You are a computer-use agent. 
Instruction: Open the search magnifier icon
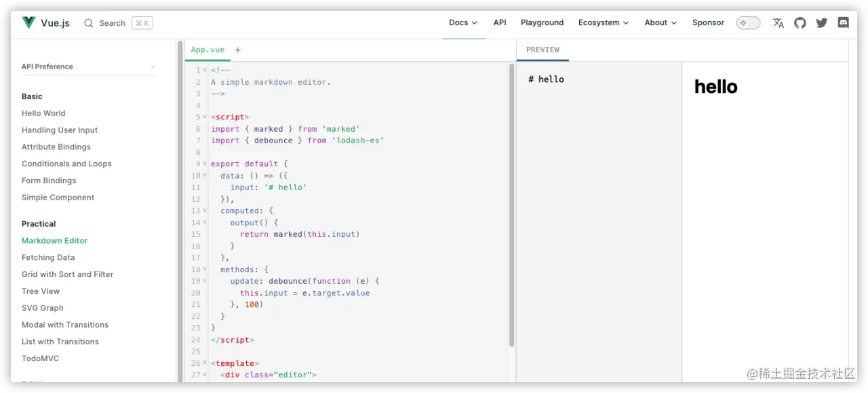click(88, 23)
